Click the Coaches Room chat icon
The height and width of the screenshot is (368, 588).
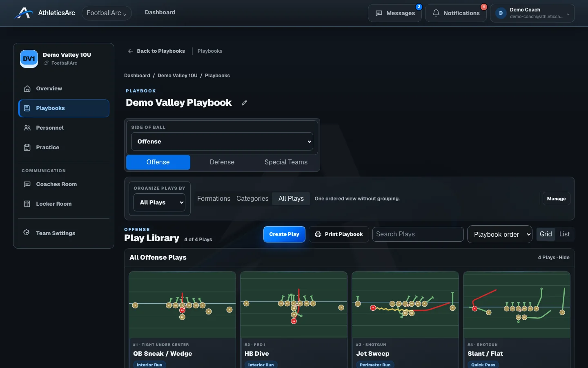pos(27,184)
